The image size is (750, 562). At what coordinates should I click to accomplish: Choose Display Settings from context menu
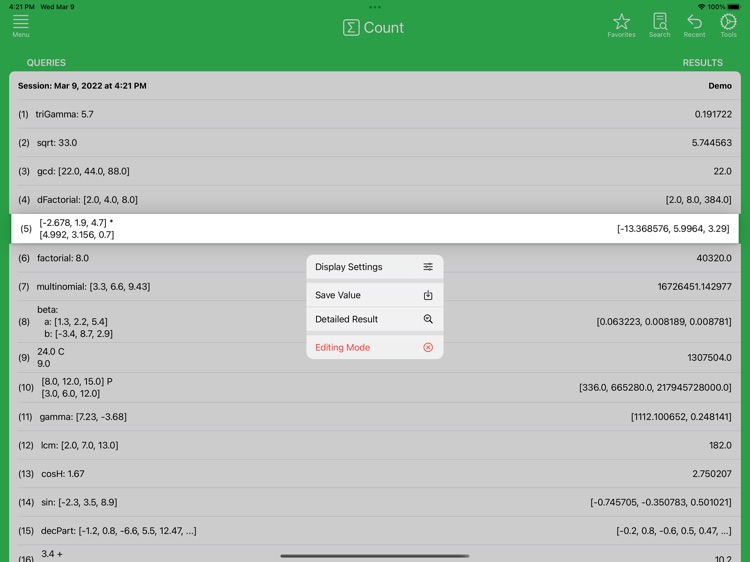click(375, 267)
